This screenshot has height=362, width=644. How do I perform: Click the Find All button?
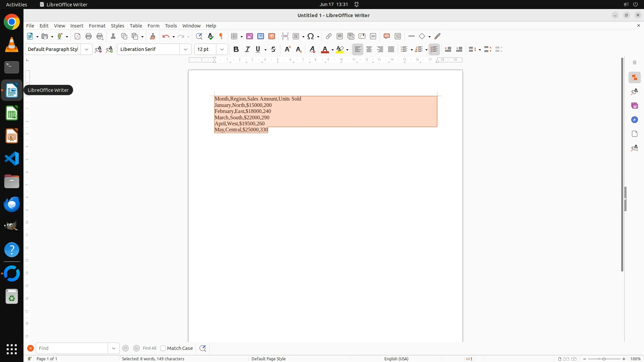(x=150, y=348)
